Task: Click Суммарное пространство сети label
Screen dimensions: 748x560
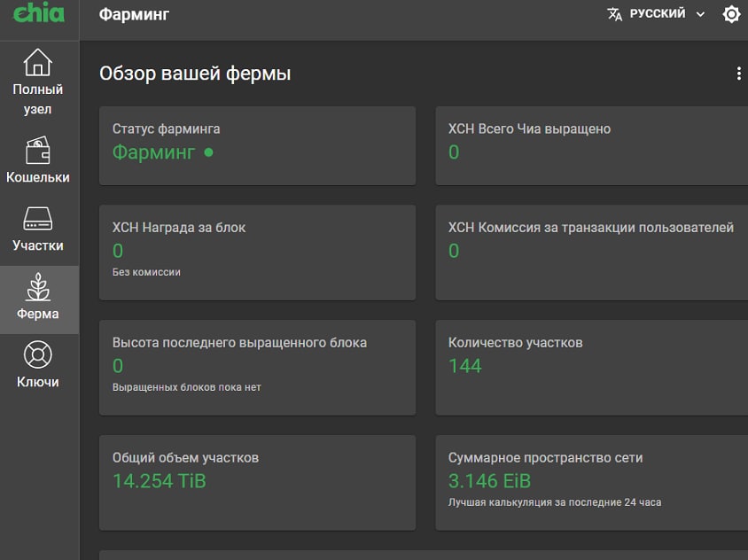Action: coord(545,458)
